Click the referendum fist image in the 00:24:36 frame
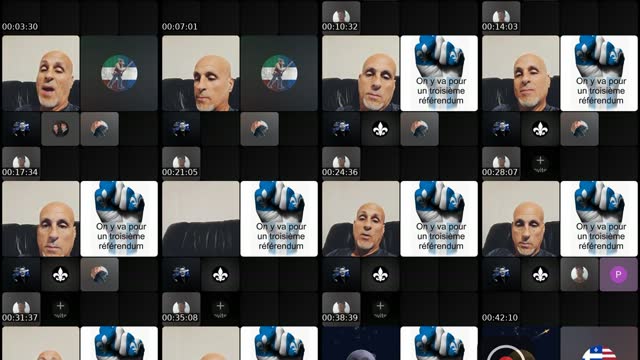 point(439,219)
